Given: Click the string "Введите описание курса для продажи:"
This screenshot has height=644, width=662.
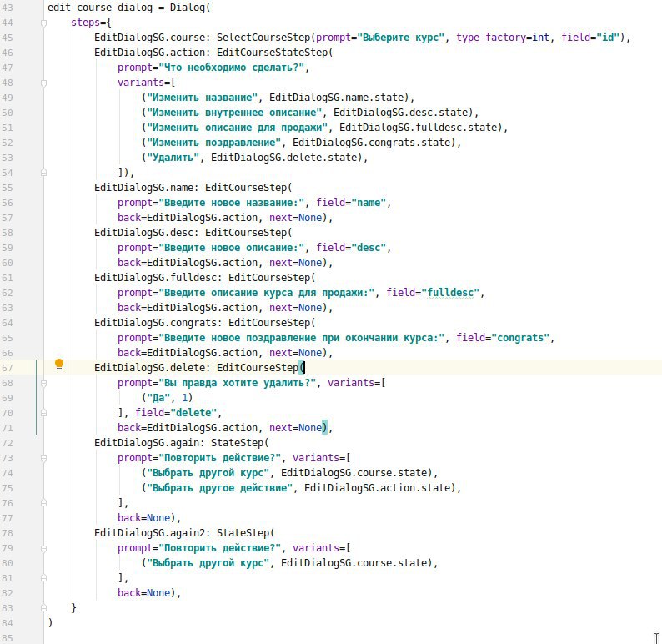Looking at the screenshot, I should pos(267,293).
